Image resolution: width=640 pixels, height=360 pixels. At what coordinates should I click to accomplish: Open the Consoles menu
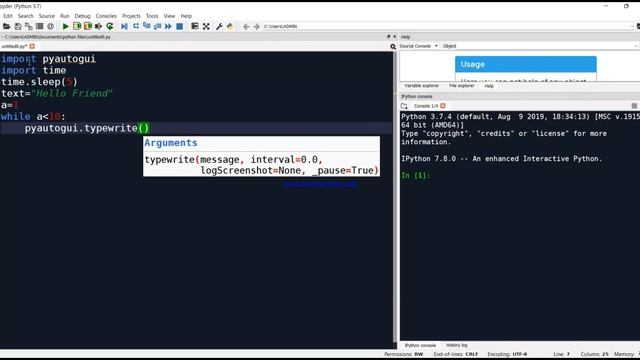106,16
